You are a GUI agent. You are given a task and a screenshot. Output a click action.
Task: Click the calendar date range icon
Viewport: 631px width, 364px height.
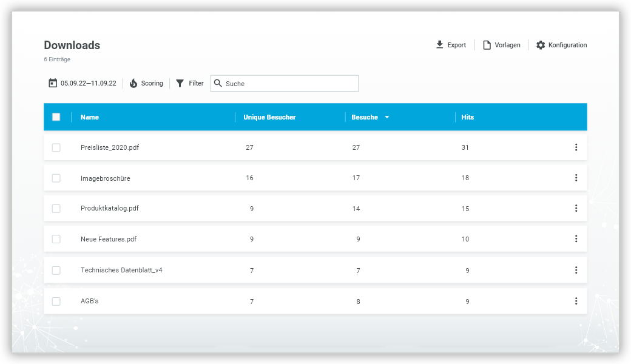(53, 83)
